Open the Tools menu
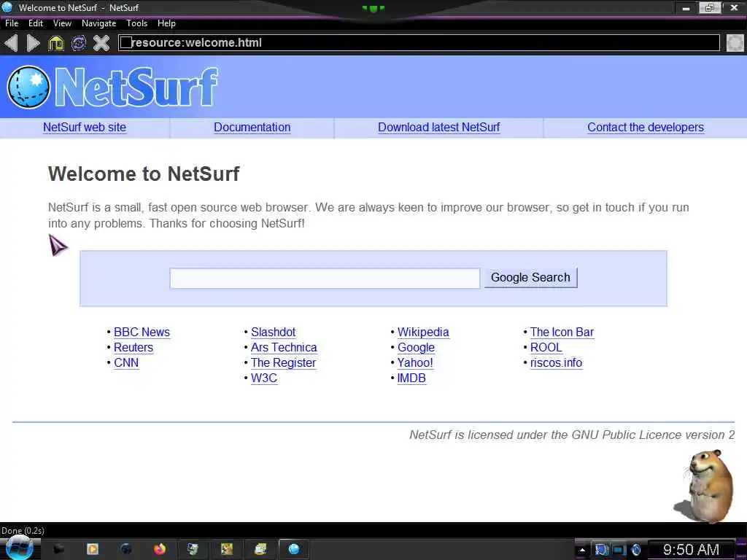 coord(136,23)
